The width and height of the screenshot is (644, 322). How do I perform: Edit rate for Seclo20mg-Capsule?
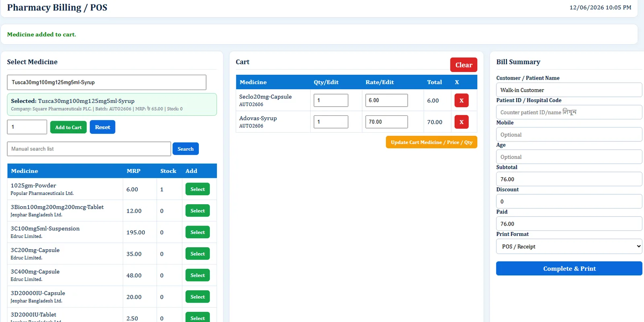(386, 100)
